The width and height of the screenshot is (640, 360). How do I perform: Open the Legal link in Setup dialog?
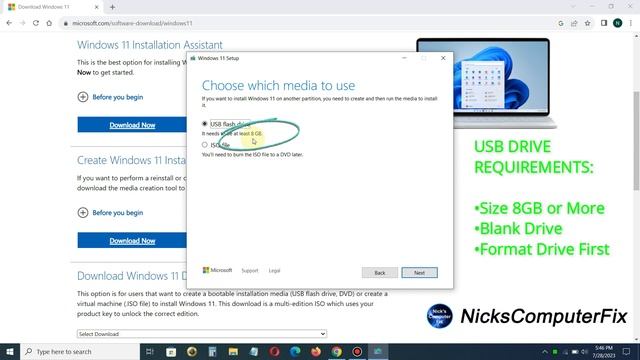coord(274,271)
